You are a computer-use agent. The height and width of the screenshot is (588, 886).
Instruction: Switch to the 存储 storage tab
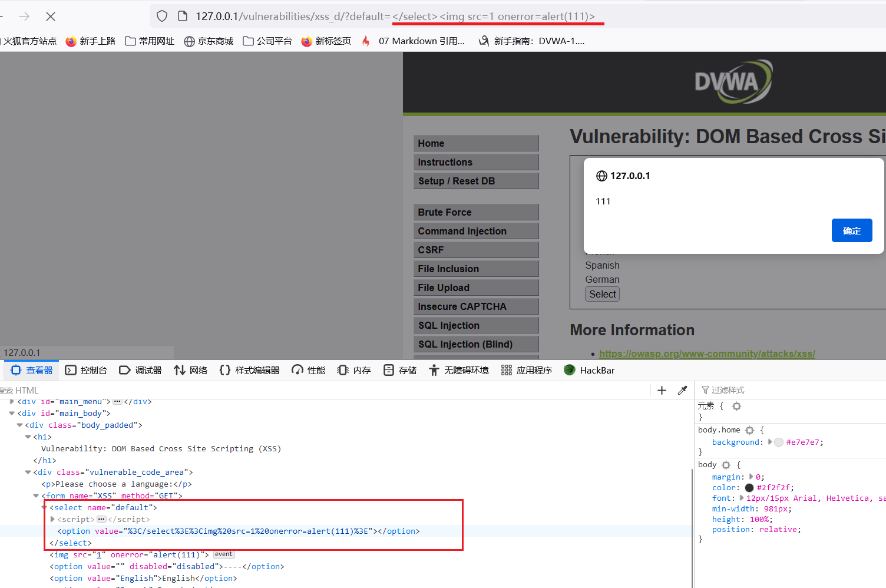(x=400, y=370)
